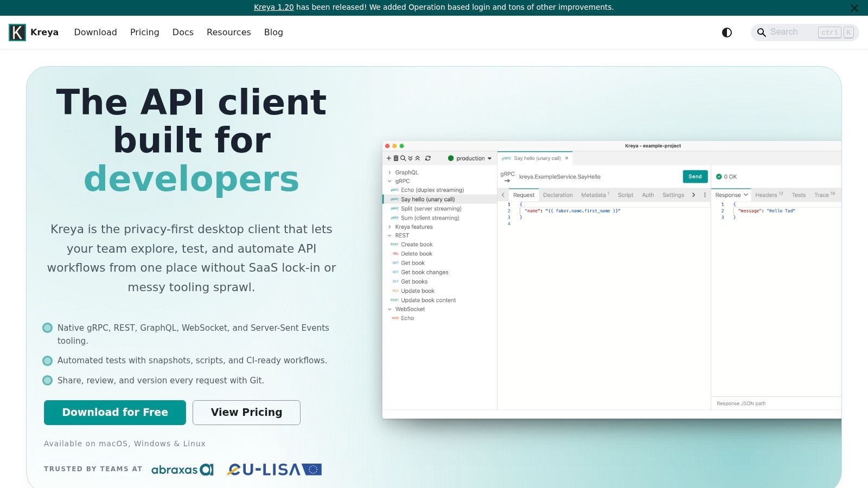Click the 'kreya.ExampleService.SayHello' endpoint field
Image resolution: width=868 pixels, height=488 pixels.
coord(560,177)
